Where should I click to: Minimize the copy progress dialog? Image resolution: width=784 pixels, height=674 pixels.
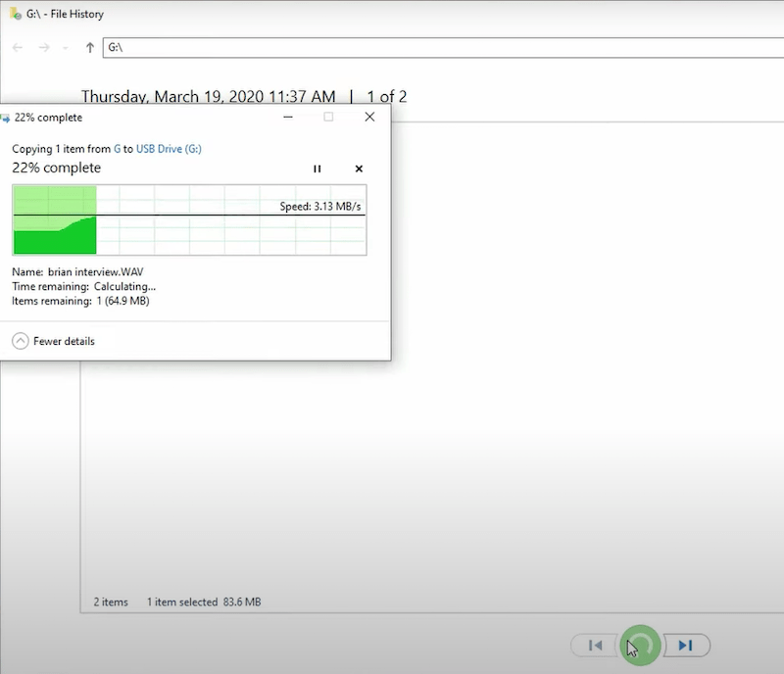point(288,117)
